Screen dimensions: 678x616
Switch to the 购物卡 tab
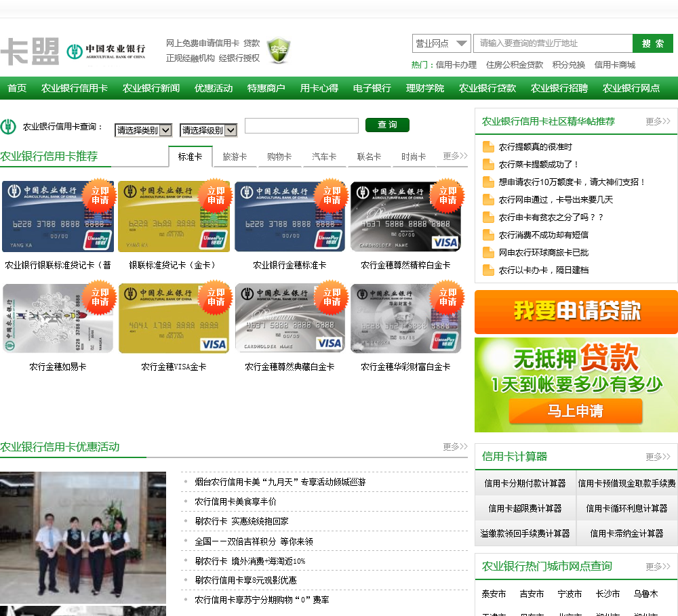point(279,157)
